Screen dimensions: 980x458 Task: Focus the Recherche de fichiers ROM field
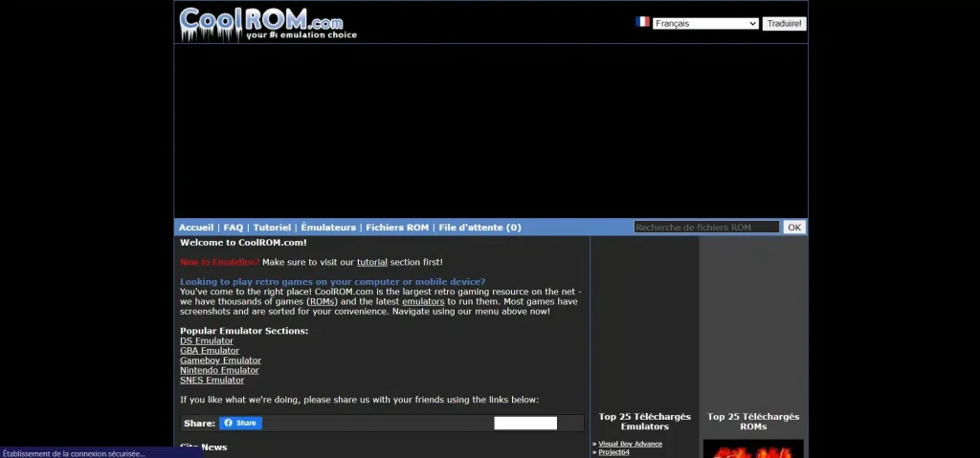[706, 228]
